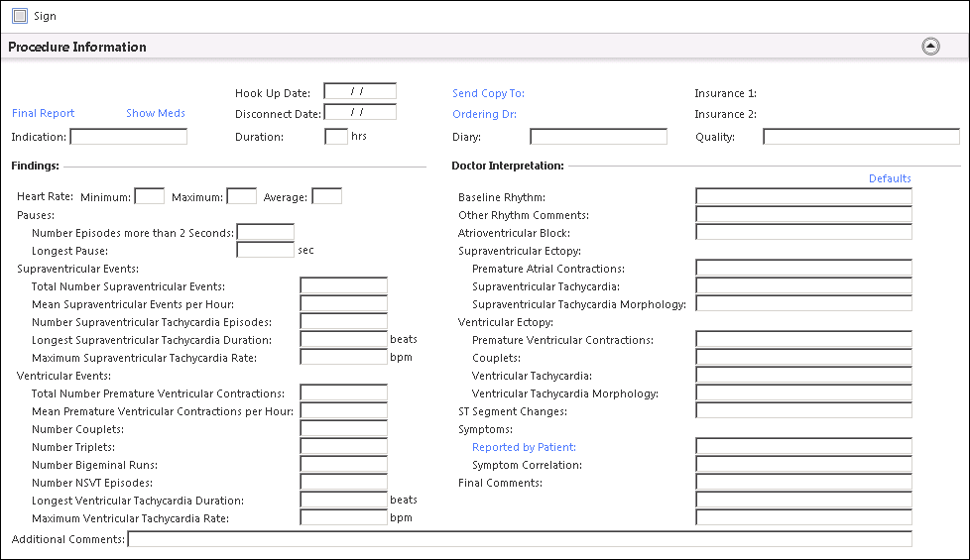
Task: Click the Disconnect Date field
Action: (x=360, y=112)
